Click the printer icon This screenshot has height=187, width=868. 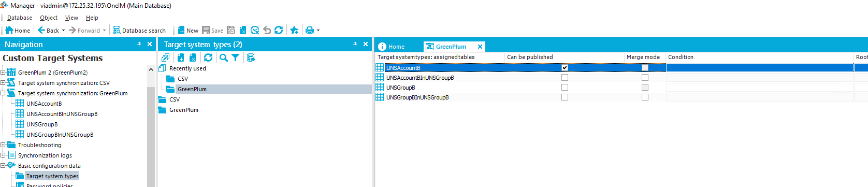pos(310,30)
